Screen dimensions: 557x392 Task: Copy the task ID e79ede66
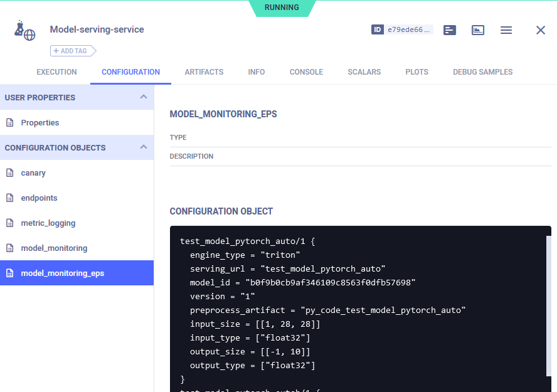[402, 29]
